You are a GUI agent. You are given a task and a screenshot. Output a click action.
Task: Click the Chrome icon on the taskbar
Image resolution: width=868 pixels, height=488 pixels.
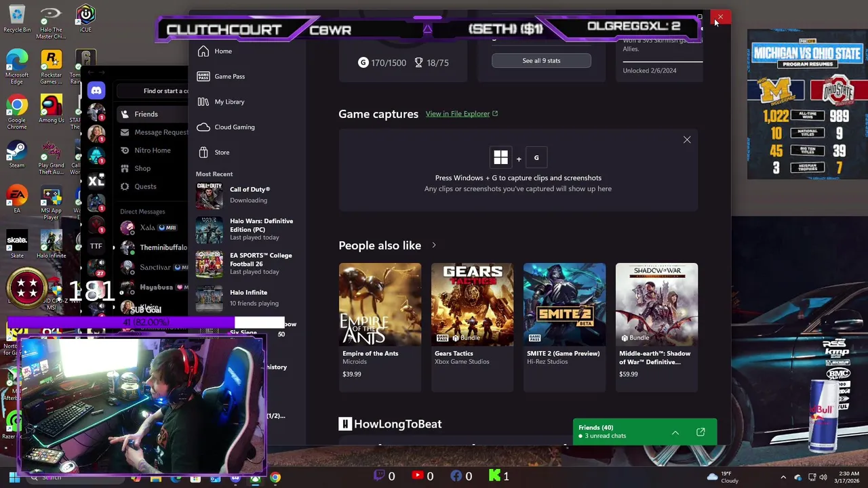pos(275,478)
